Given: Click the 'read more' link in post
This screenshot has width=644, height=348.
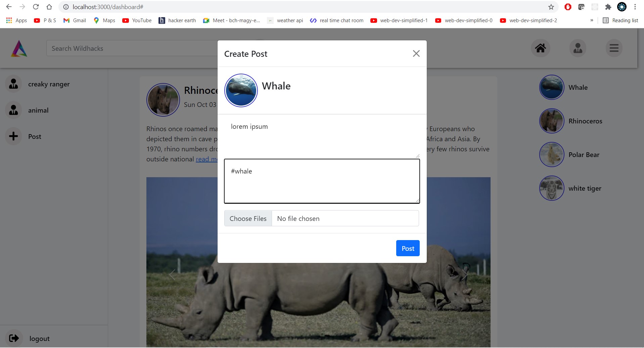Looking at the screenshot, I should coord(206,159).
